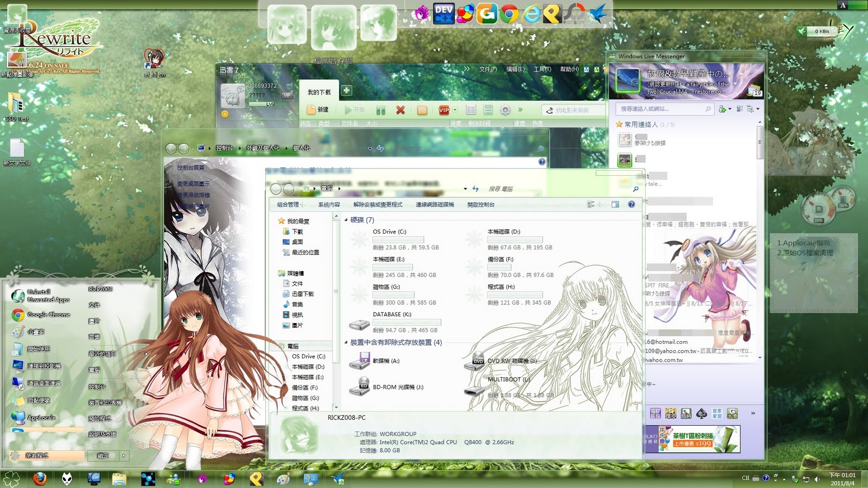
Task: Expand Thunder toolbar overflow chevron
Action: coord(520,110)
